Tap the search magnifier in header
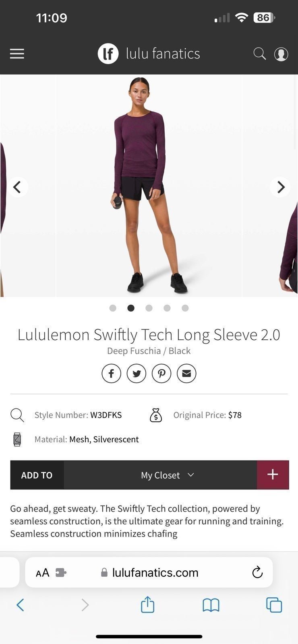This screenshot has height=644, width=298. click(259, 54)
